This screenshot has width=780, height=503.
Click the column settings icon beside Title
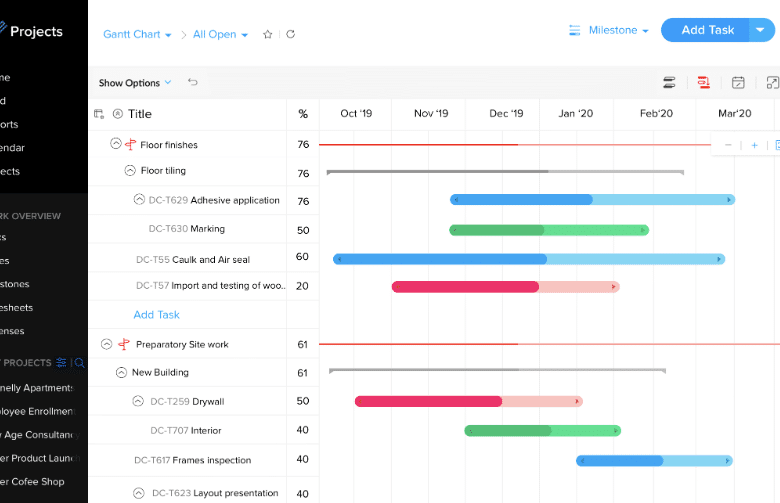click(99, 114)
